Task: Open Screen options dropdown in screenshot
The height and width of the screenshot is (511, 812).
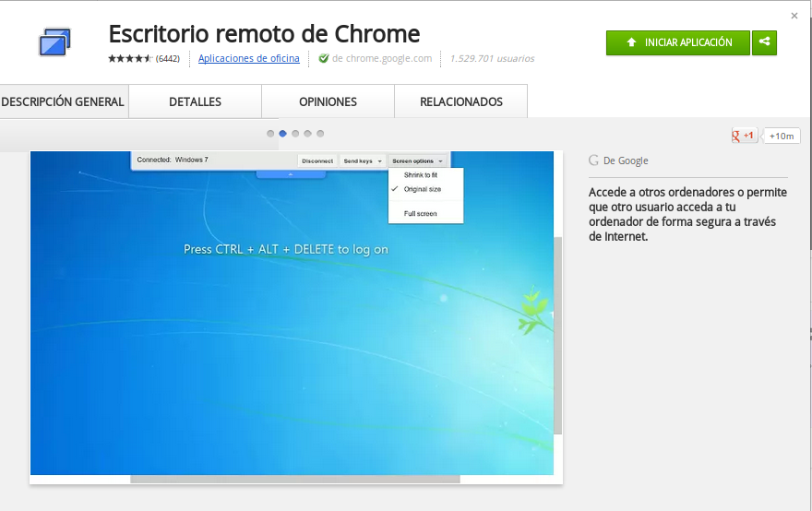Action: (x=417, y=161)
